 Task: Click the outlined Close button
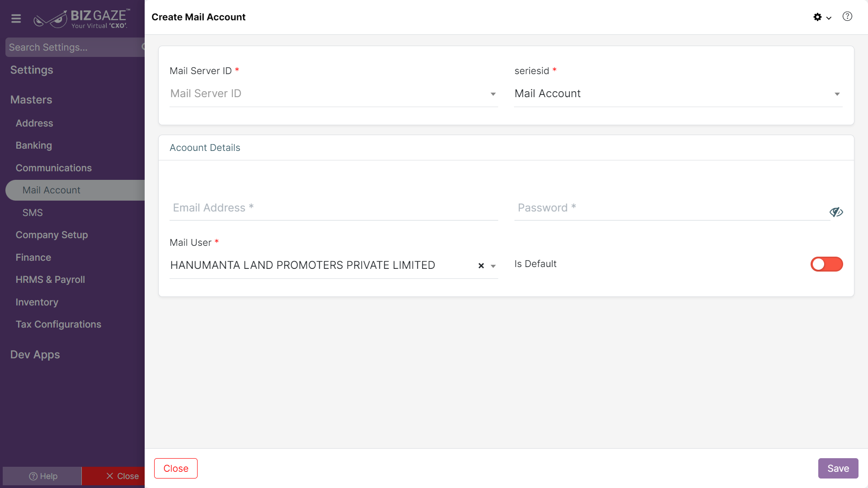click(x=176, y=469)
